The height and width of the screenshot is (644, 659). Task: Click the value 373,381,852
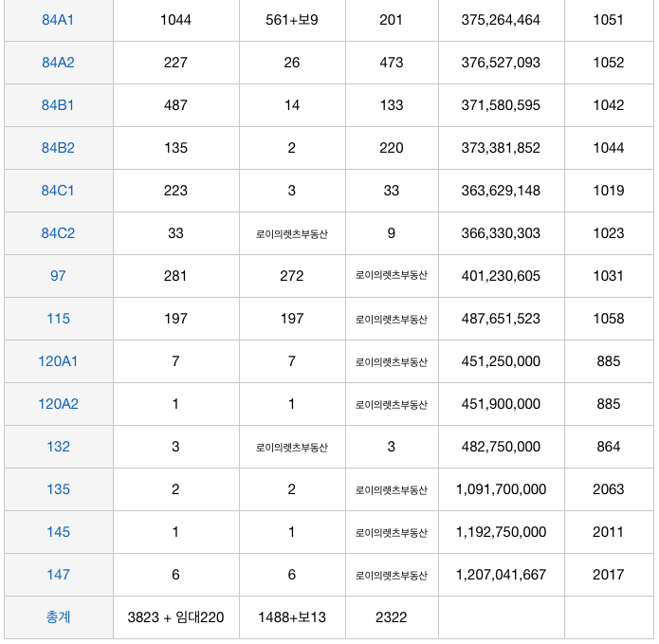tap(501, 148)
